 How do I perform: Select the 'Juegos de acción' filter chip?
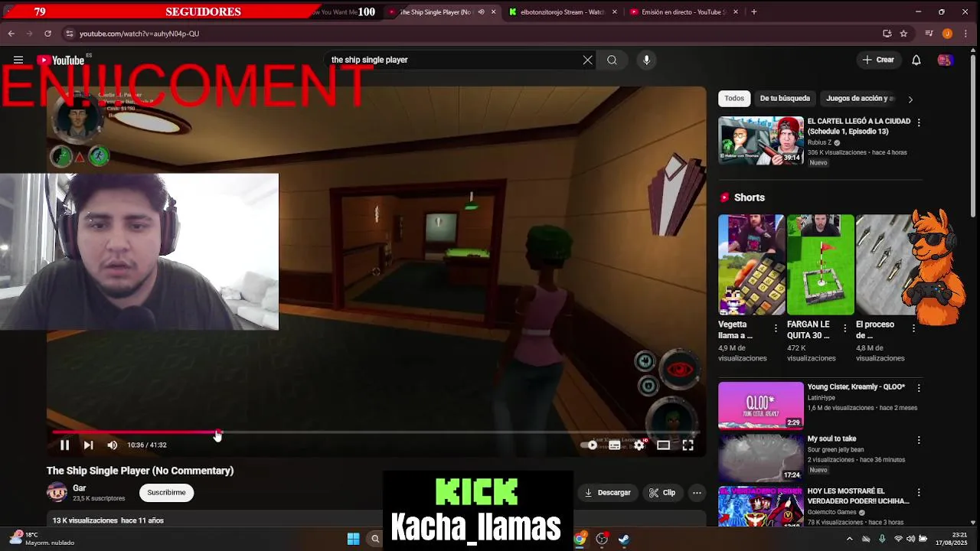click(860, 98)
